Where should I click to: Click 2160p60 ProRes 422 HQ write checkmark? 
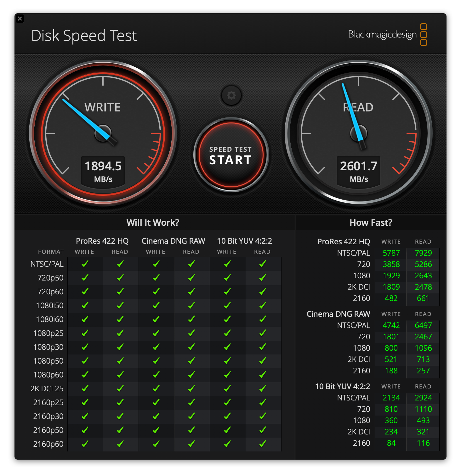(85, 444)
